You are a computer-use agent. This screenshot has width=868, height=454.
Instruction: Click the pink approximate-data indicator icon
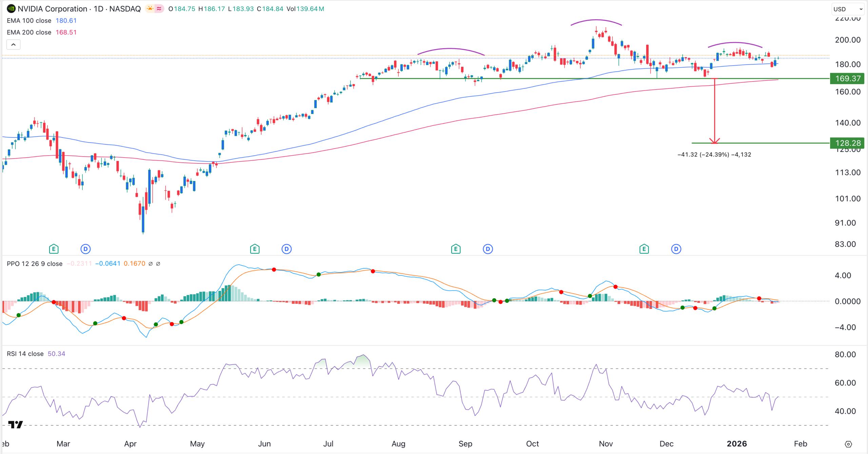coord(159,9)
